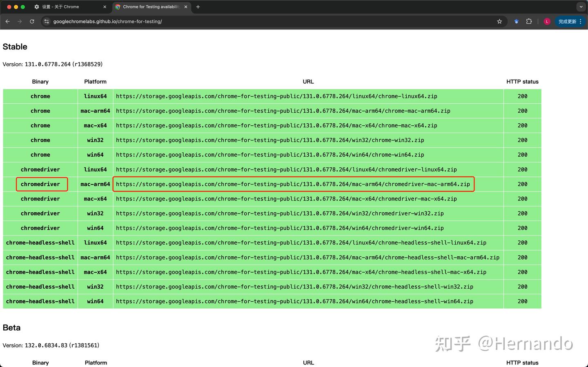Open site information icon in address bar
This screenshot has height=367, width=588.
coord(47,22)
